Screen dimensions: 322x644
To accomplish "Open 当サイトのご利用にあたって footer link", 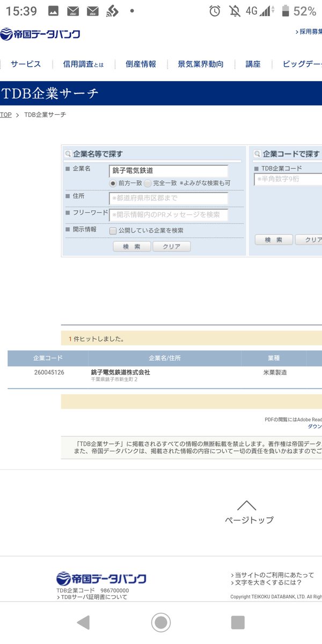I will point(273,575).
